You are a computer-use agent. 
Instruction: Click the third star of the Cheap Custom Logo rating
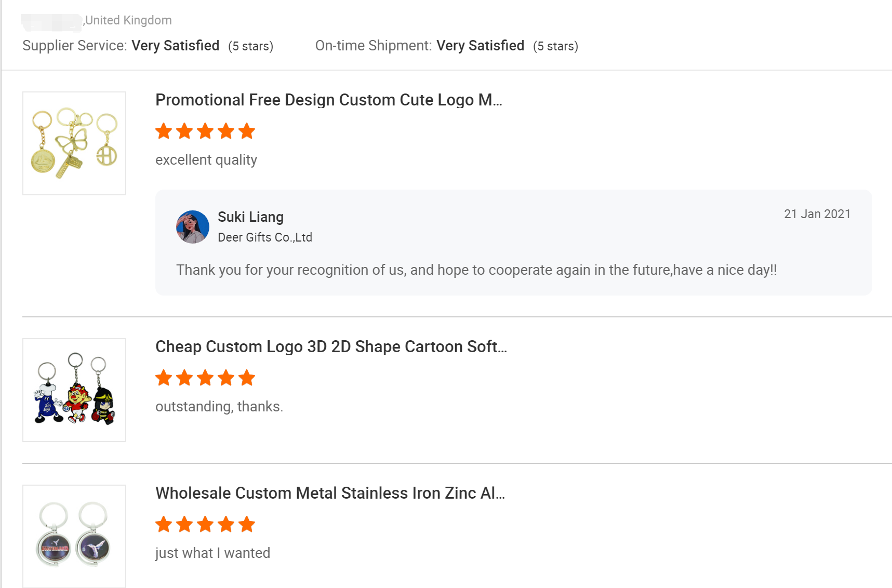click(x=205, y=378)
